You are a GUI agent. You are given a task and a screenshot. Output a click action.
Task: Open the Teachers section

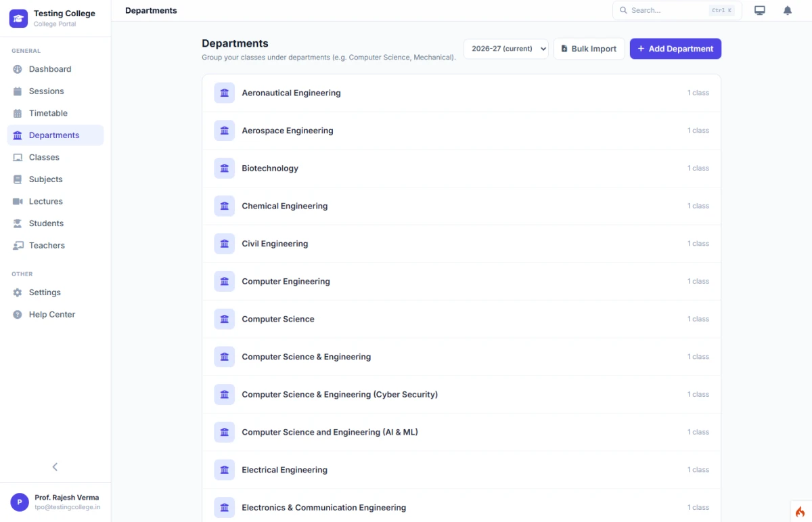point(55,246)
